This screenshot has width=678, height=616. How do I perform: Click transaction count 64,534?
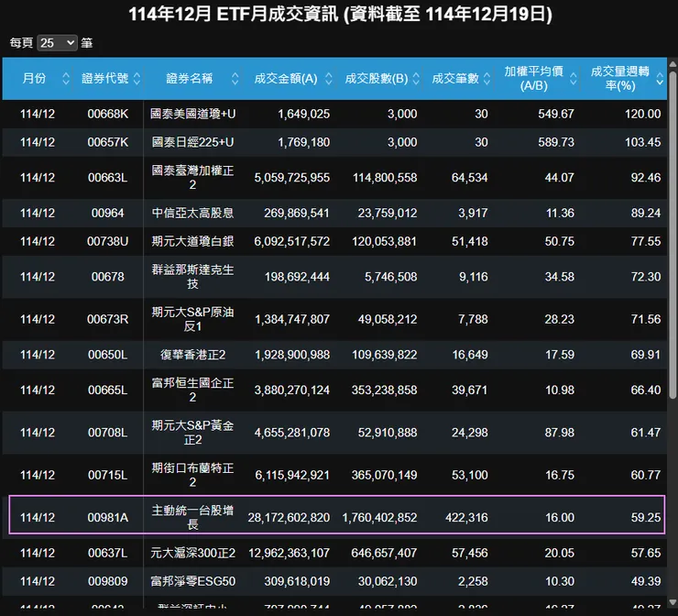[470, 178]
